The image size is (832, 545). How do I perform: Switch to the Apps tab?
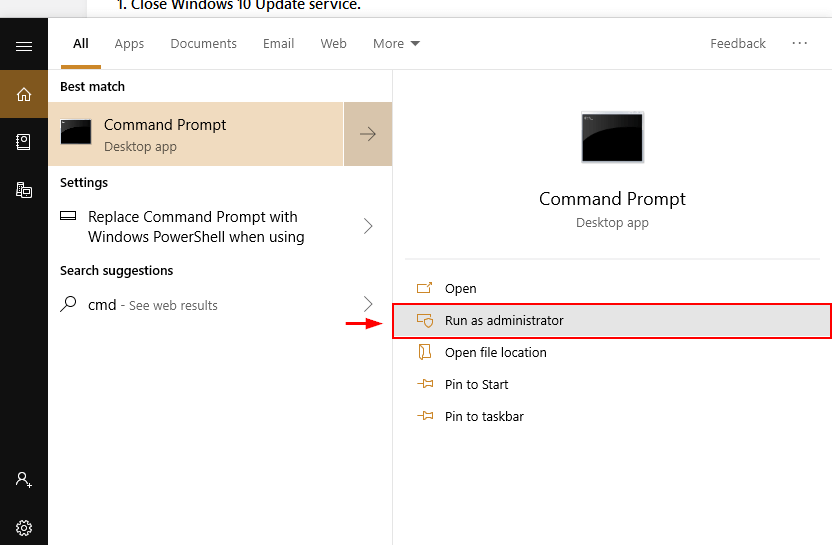coord(129,44)
